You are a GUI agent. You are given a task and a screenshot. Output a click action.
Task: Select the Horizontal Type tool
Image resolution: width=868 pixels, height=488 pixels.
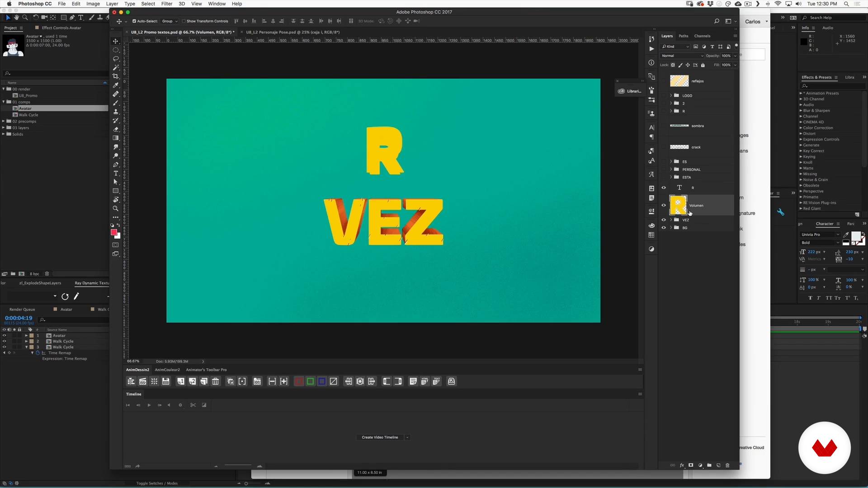point(116,173)
